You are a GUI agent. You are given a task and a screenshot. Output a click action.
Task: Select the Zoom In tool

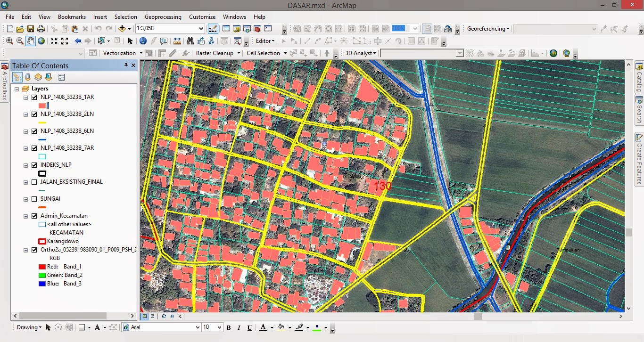(x=9, y=41)
